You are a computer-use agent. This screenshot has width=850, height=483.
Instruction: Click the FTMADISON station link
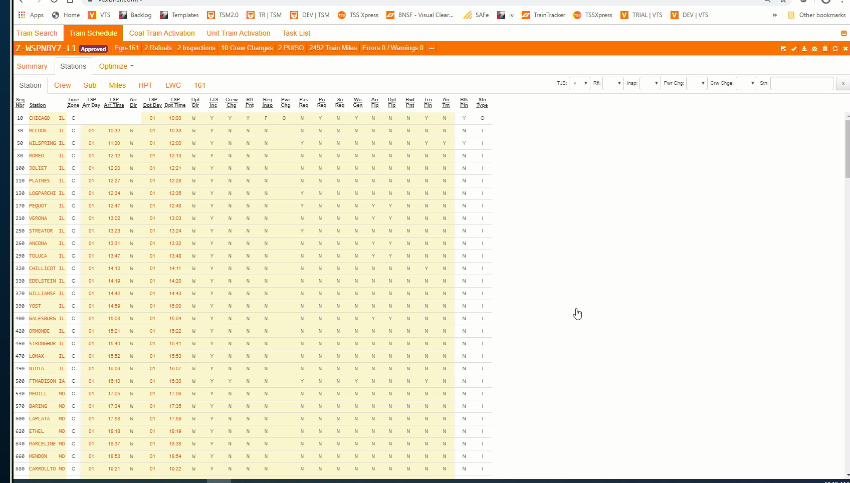pyautogui.click(x=42, y=381)
